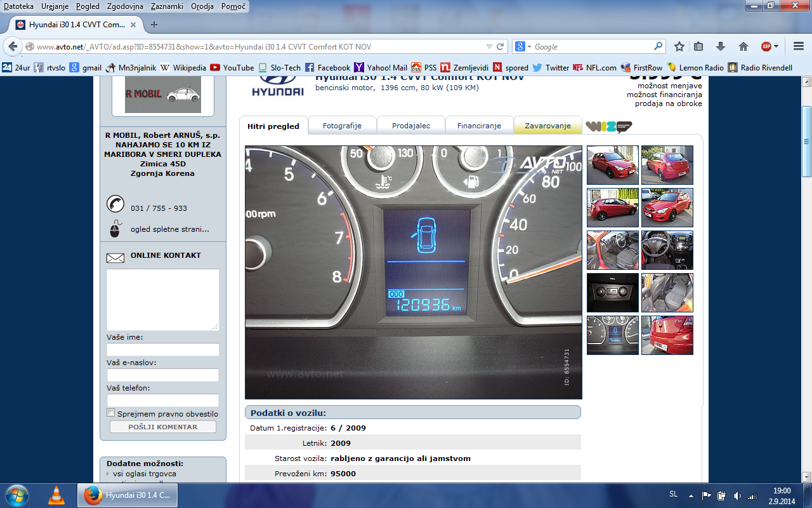Screen dimensions: 812x508
Task: Open the Radio Rivendell bookmark
Action: 760,67
